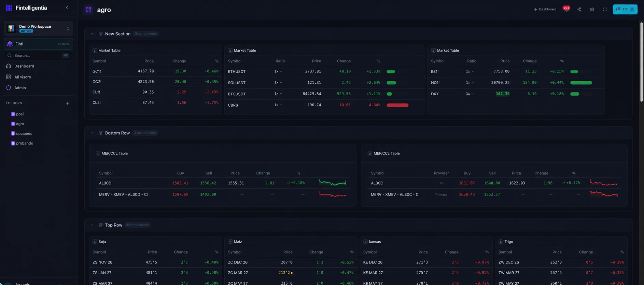This screenshot has height=285, width=644.
Task: Click the BTCUSDT price 84429.54
Action: [x=312, y=94]
